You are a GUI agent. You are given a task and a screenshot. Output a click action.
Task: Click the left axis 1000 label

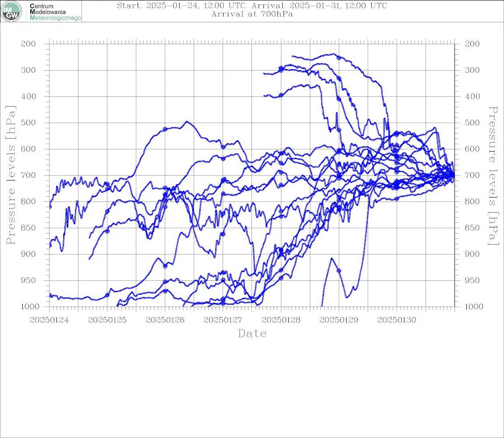point(30,307)
